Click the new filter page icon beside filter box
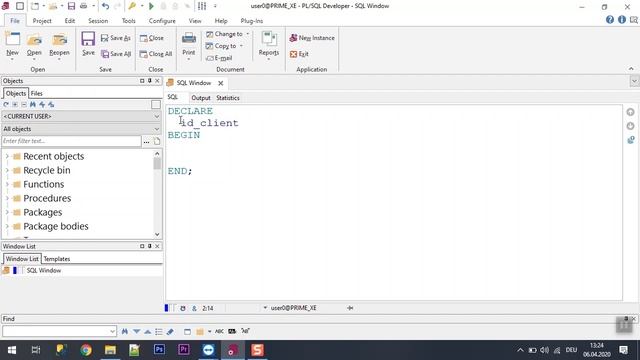The width and height of the screenshot is (640, 360). click(157, 141)
